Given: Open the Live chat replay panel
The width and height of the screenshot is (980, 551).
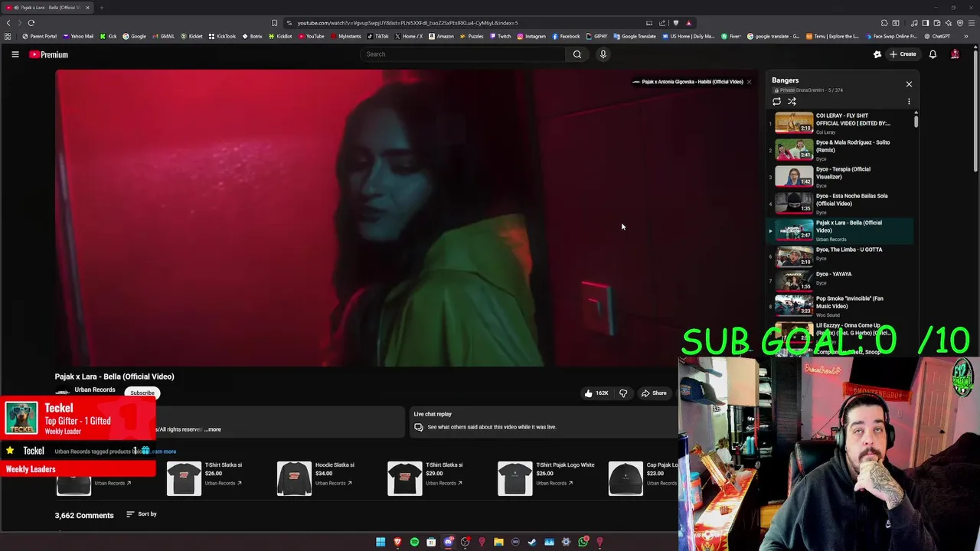Looking at the screenshot, I should click(544, 421).
